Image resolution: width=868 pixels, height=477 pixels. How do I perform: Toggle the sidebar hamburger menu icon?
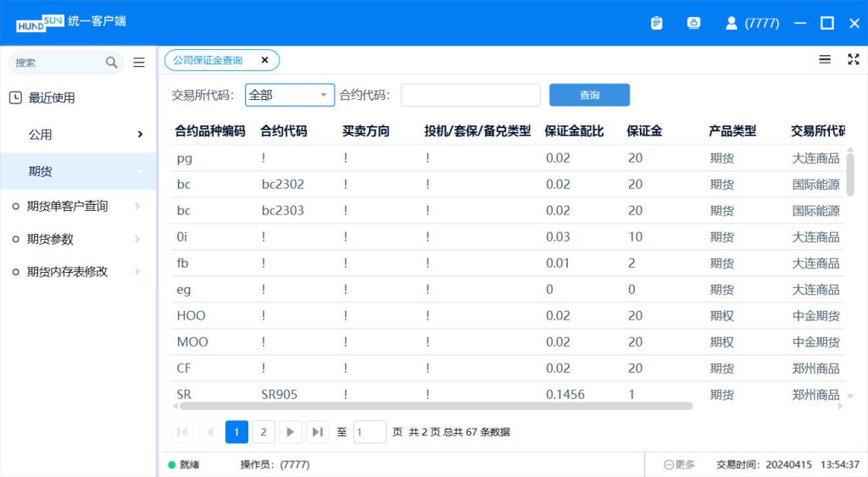tap(139, 63)
